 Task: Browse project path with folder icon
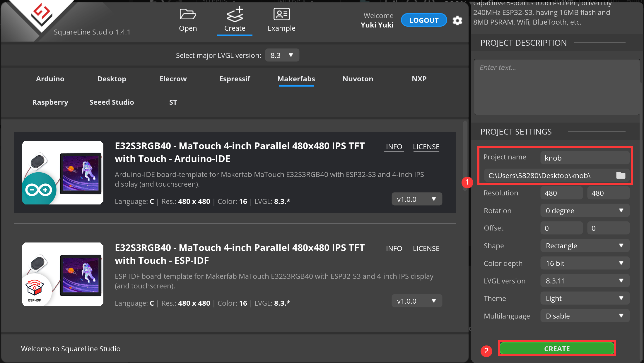coord(621,175)
